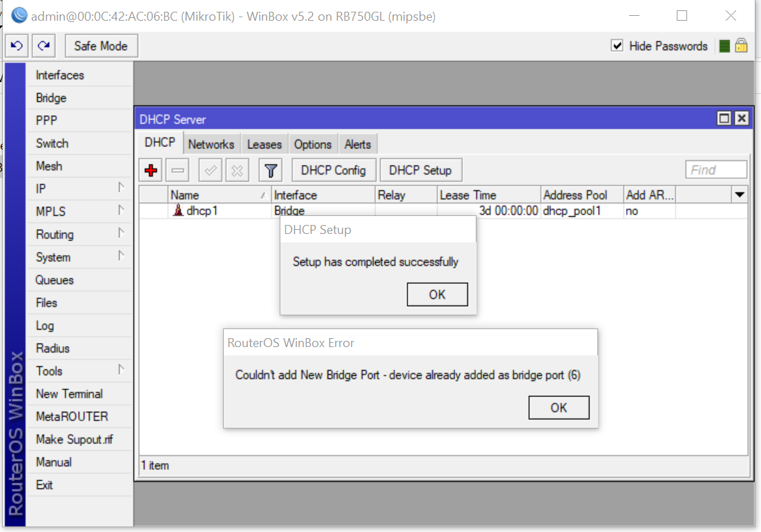Click the red plus to add DHCP server
761x532 pixels.
[150, 170]
